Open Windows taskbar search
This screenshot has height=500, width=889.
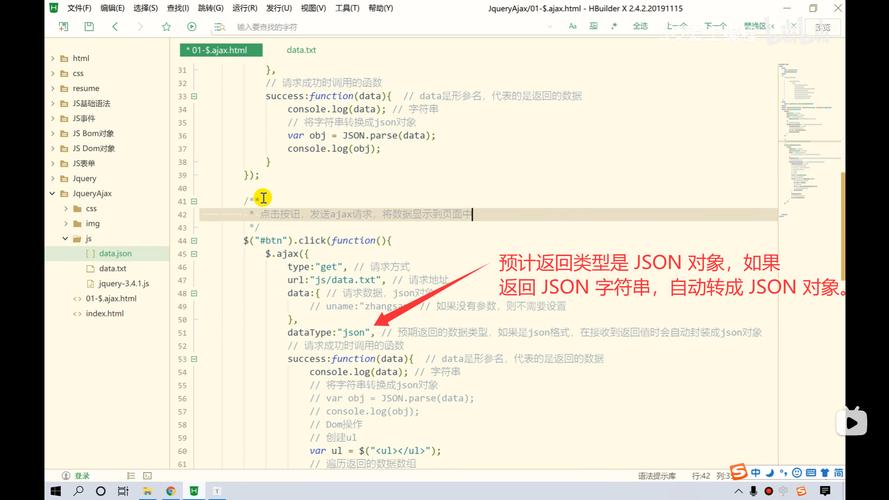point(78,491)
